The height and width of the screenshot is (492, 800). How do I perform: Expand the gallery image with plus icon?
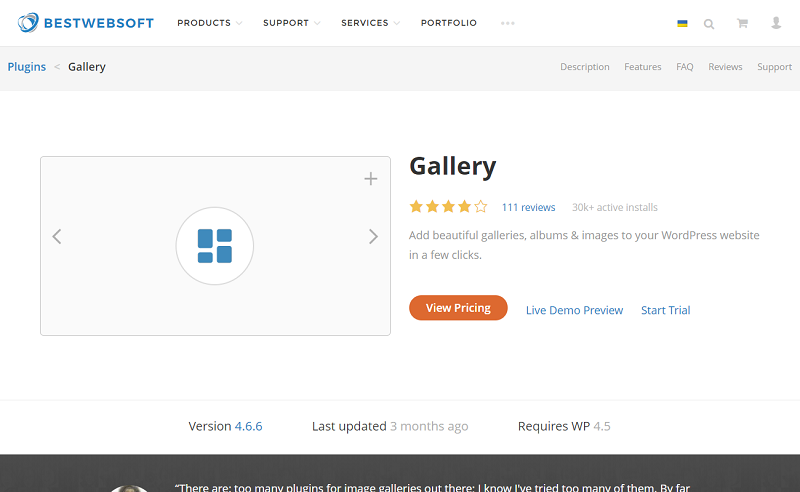click(371, 179)
